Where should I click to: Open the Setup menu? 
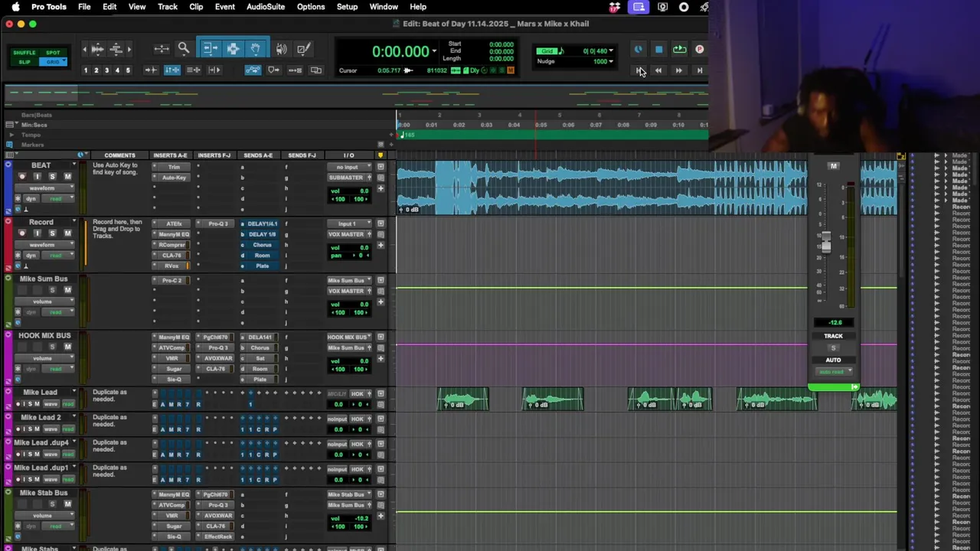(x=347, y=7)
